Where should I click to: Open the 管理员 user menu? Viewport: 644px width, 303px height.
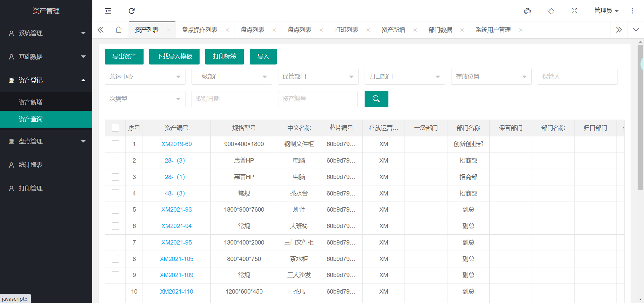coord(606,11)
